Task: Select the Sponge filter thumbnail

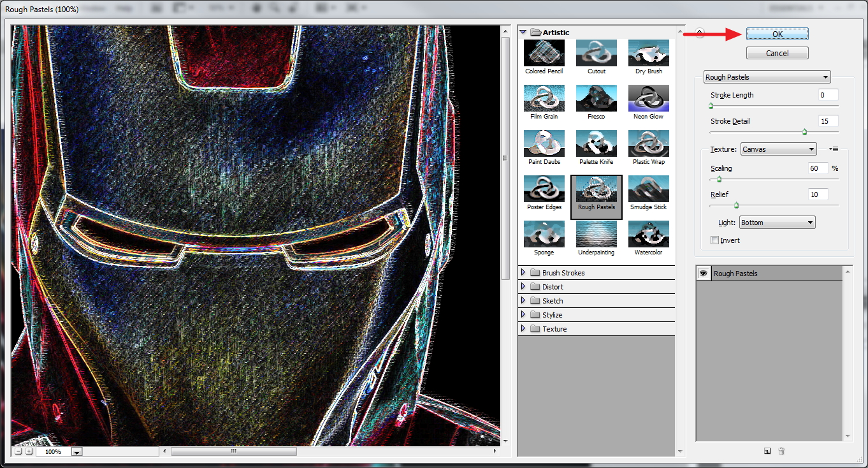Action: pyautogui.click(x=544, y=234)
